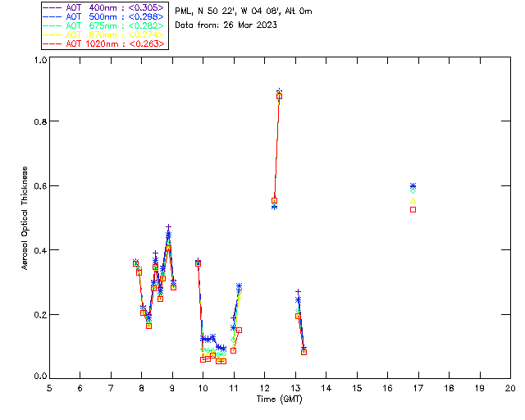Click the isolated green diamond marker near 17h
This screenshot has height=420, width=525.
coord(413,191)
